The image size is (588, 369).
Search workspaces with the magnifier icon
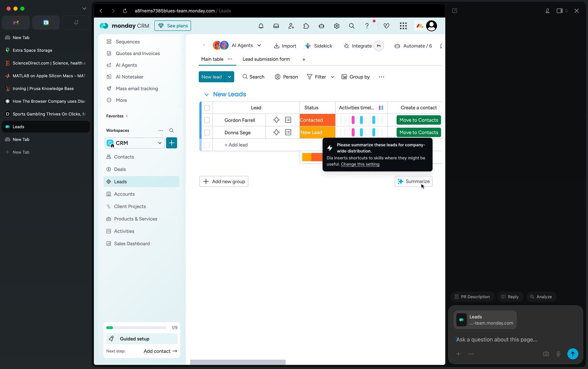click(172, 130)
